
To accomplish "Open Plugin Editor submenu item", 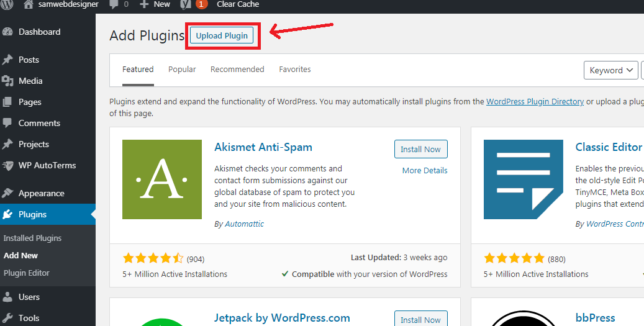I will pos(26,273).
